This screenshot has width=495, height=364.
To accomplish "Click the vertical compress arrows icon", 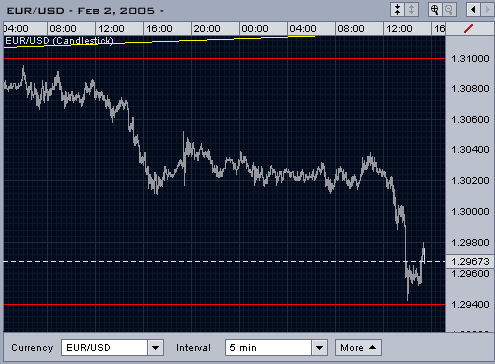I will 397,10.
